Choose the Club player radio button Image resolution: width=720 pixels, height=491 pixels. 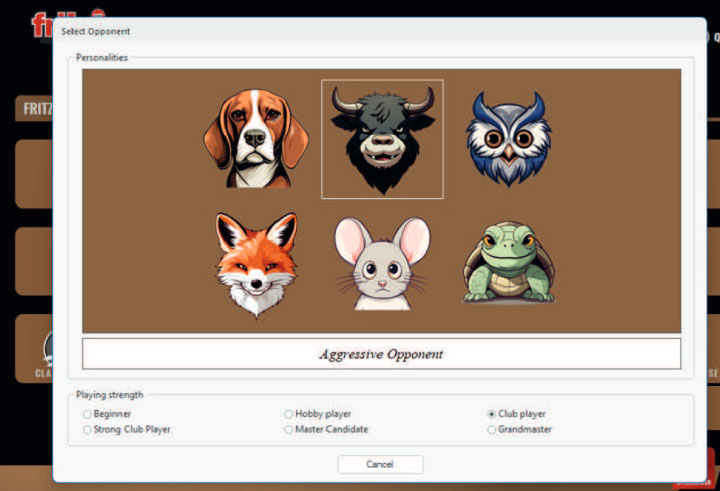tap(492, 414)
